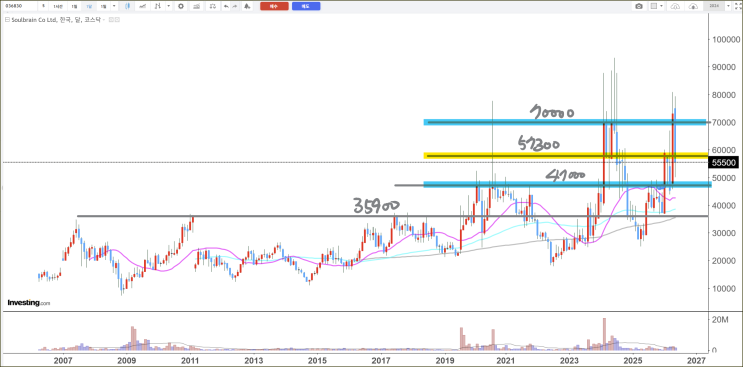The height and width of the screenshot is (367, 743).
Task: Toggle first small legend box beside symbol title
Action: pos(111,20)
